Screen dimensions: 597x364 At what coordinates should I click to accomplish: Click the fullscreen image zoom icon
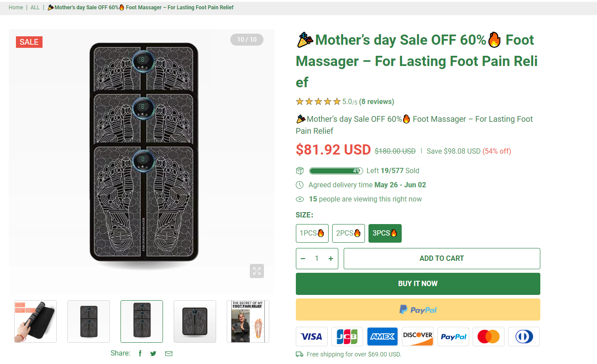256,271
